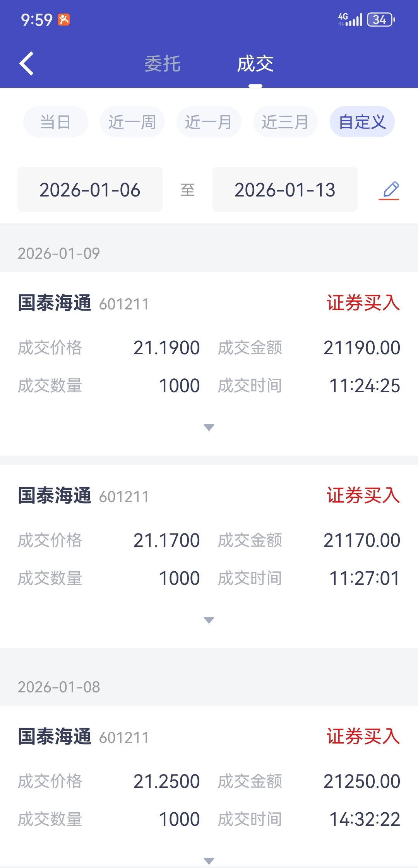This screenshot has height=868, width=418.
Task: Tap the back arrow icon
Action: pos(26,63)
